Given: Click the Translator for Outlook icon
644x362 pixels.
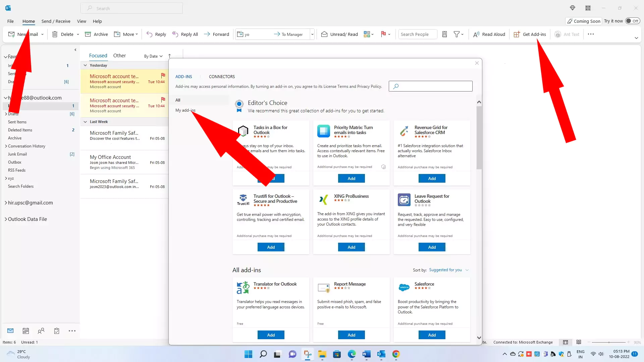Looking at the screenshot, I should coord(243,288).
